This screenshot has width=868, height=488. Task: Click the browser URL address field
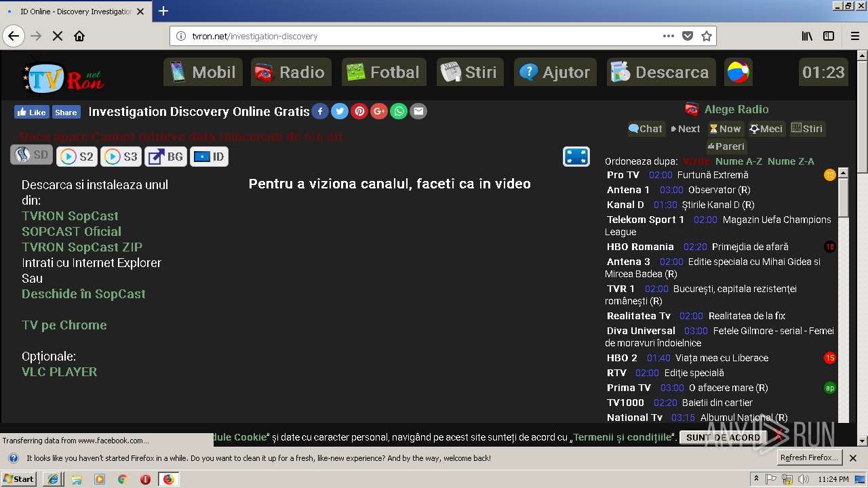(424, 36)
